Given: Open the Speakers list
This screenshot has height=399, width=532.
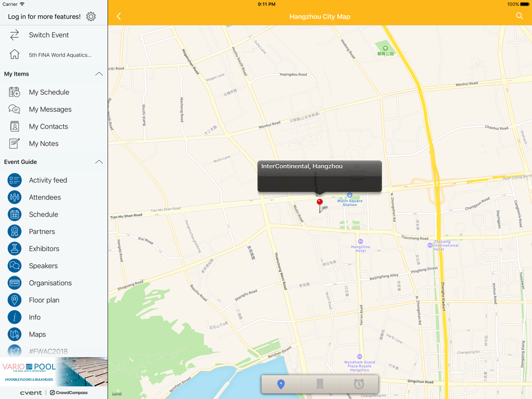Looking at the screenshot, I should pyautogui.click(x=43, y=266).
